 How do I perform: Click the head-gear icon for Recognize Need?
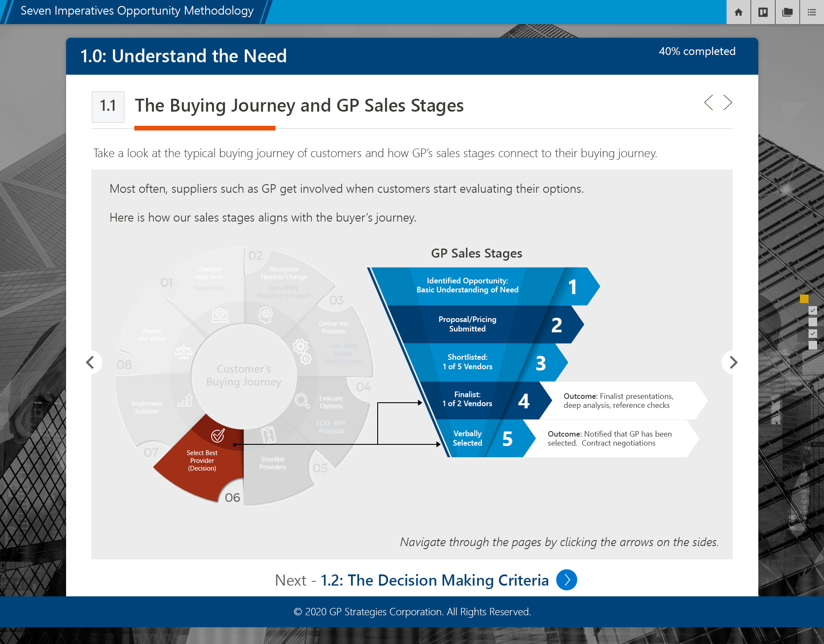(x=266, y=315)
